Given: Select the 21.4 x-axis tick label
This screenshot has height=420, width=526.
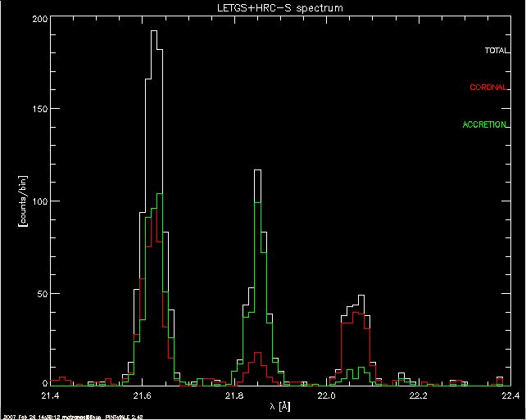Looking at the screenshot, I should [x=51, y=395].
